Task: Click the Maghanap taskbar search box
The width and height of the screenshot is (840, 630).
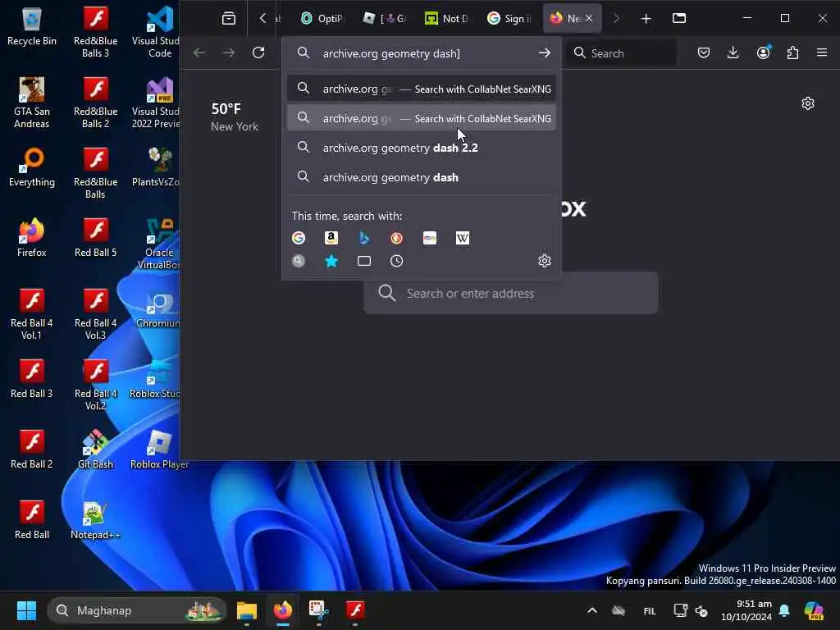Action: (137, 610)
